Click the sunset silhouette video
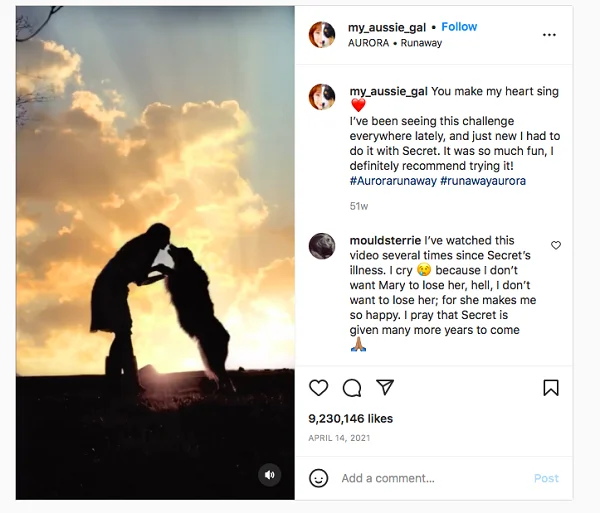 [x=155, y=250]
